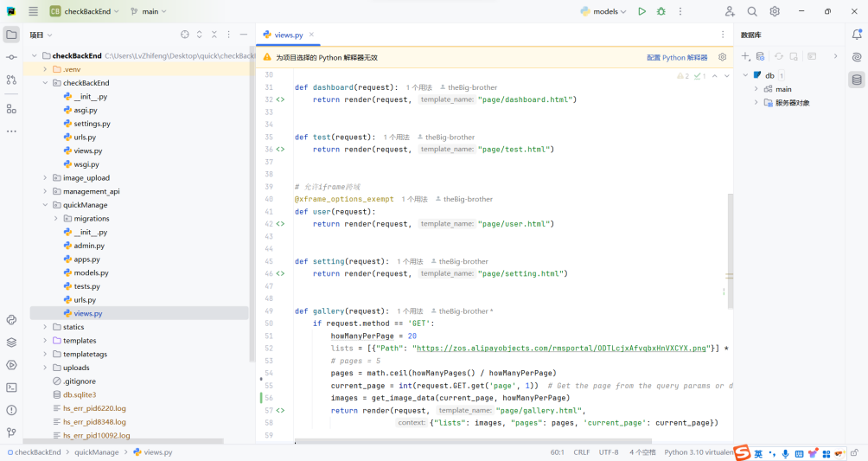Viewport: 868px width, 461px height.
Task: Open the Terminal tool window
Action: click(x=11, y=387)
